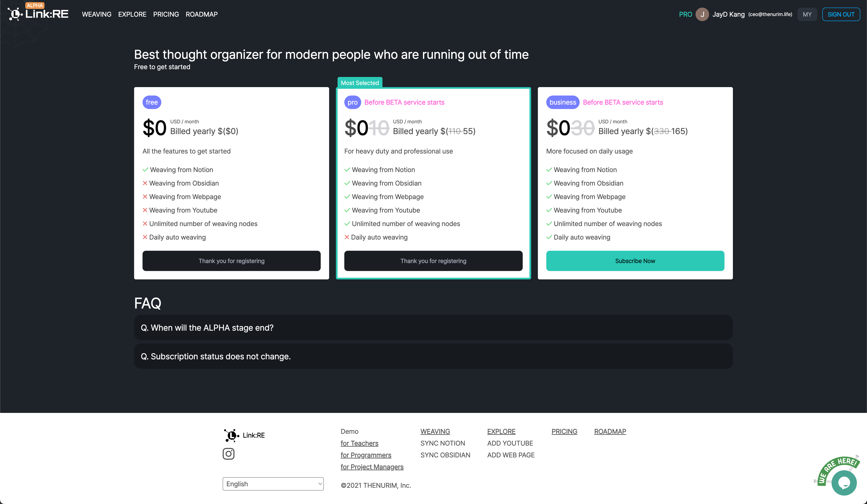Screen dimensions: 867x504
Task: Open EXPLORE in the top navigation
Action: (x=132, y=15)
